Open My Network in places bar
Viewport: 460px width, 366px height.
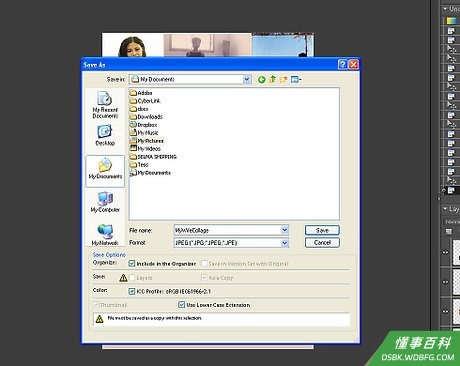click(x=105, y=235)
